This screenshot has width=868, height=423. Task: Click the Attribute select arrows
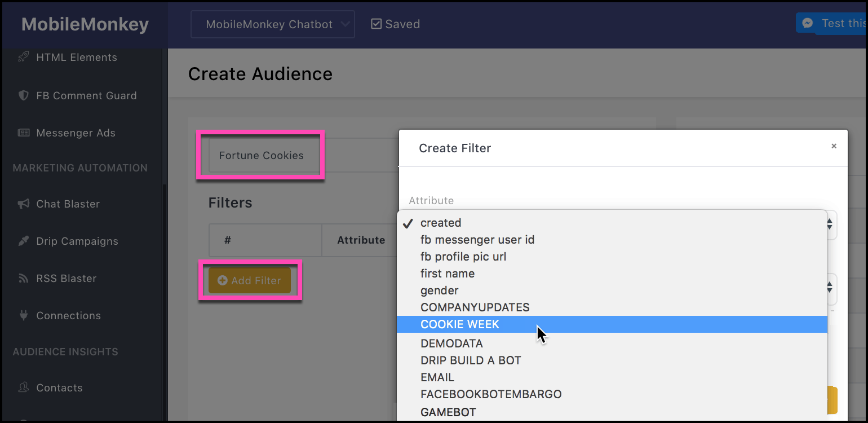pos(829,224)
